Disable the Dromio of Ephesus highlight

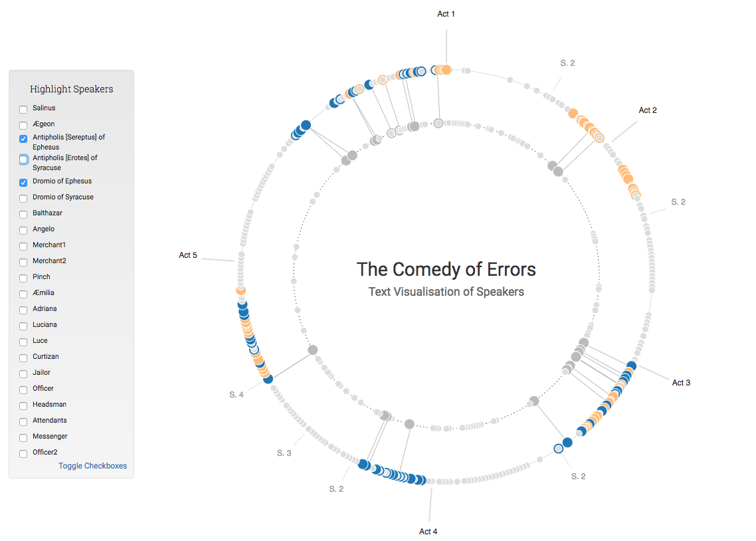point(23,182)
